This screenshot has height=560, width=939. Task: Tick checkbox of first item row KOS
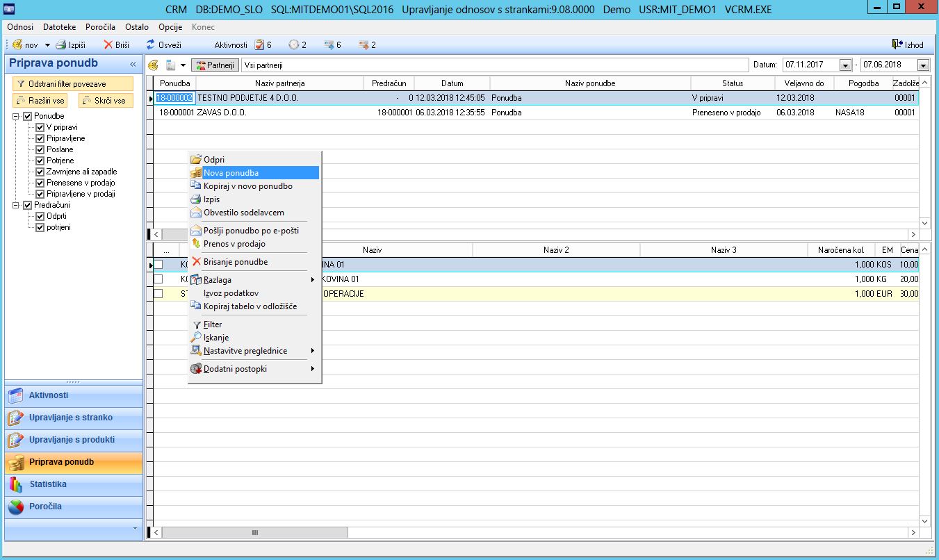click(158, 265)
